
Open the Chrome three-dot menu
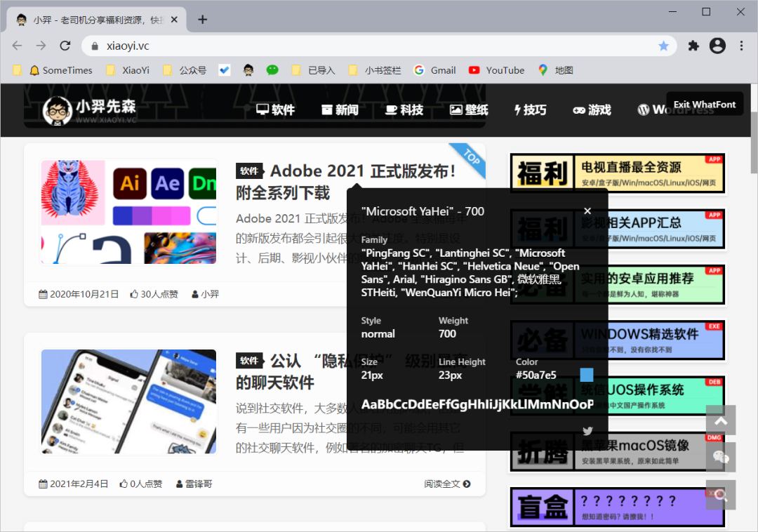[742, 46]
